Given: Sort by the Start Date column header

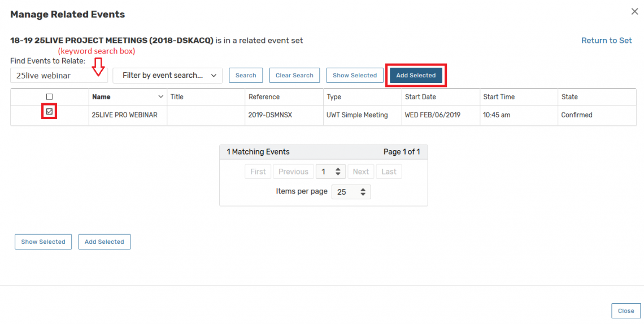Looking at the screenshot, I should click(x=420, y=97).
